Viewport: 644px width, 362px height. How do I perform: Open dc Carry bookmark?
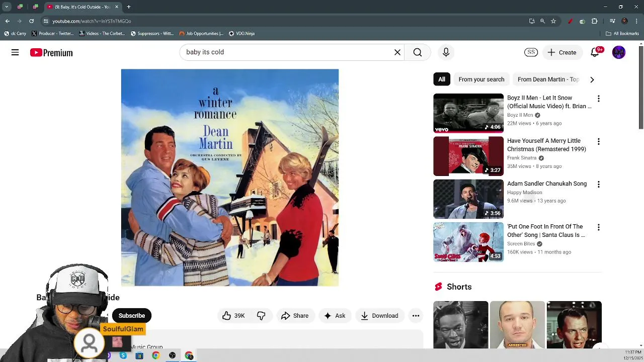(15, 33)
